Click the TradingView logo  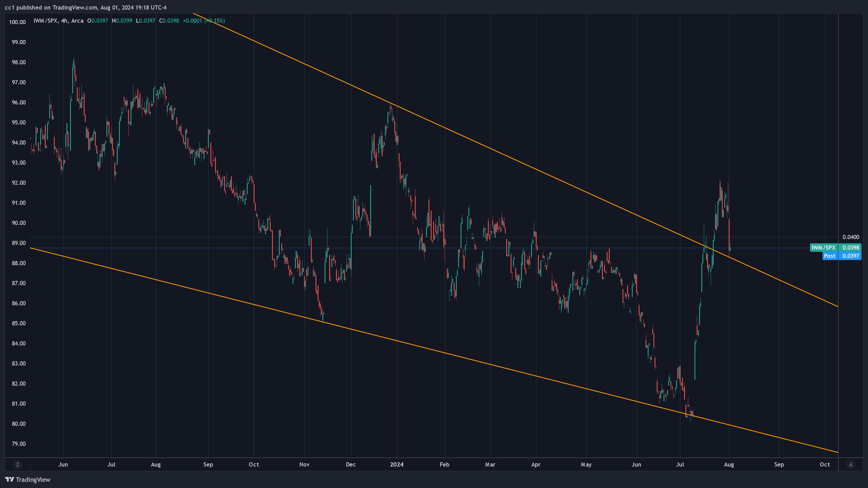[x=28, y=479]
